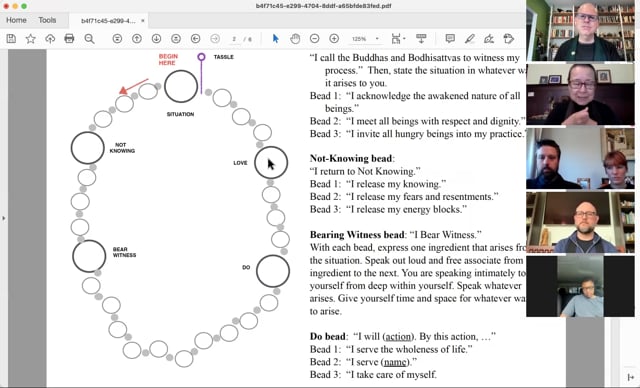The image size is (640, 388).
Task: Zoom out with the minus circle icon
Action: pyautogui.click(x=314, y=39)
